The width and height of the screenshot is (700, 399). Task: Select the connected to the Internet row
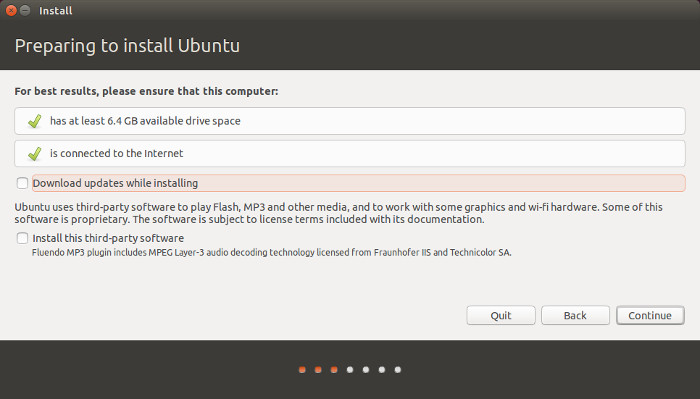tap(350, 154)
